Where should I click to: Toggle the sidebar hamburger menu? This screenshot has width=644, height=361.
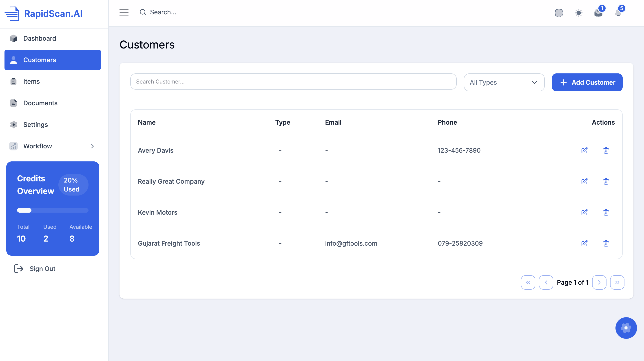124,13
